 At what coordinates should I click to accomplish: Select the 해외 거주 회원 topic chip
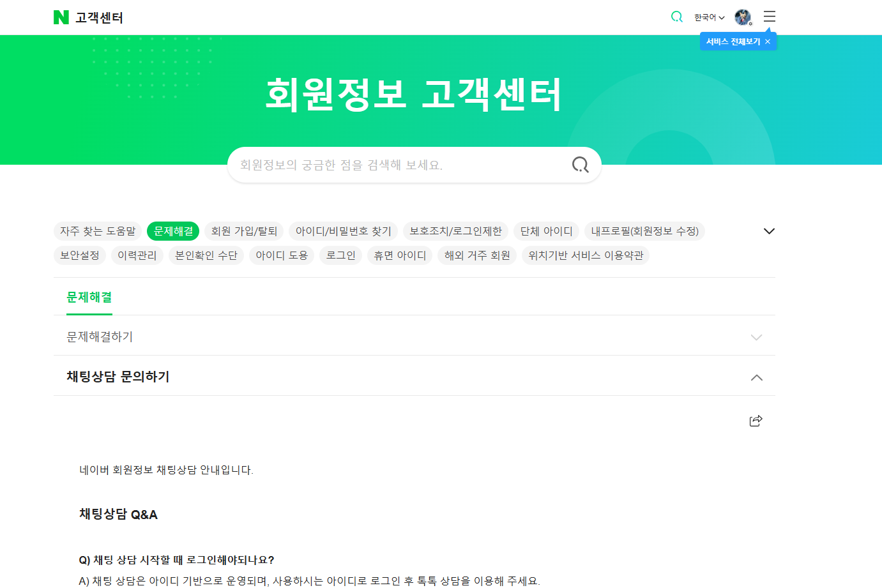pos(476,255)
